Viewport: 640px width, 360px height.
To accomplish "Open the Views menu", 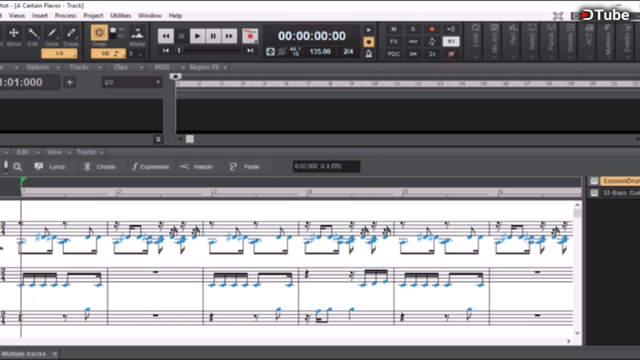I will pos(17,16).
